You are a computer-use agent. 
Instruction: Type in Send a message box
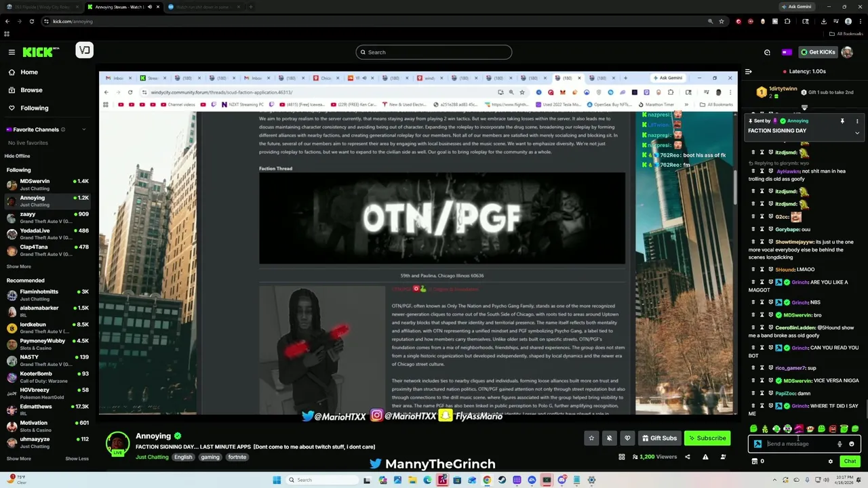click(800, 444)
